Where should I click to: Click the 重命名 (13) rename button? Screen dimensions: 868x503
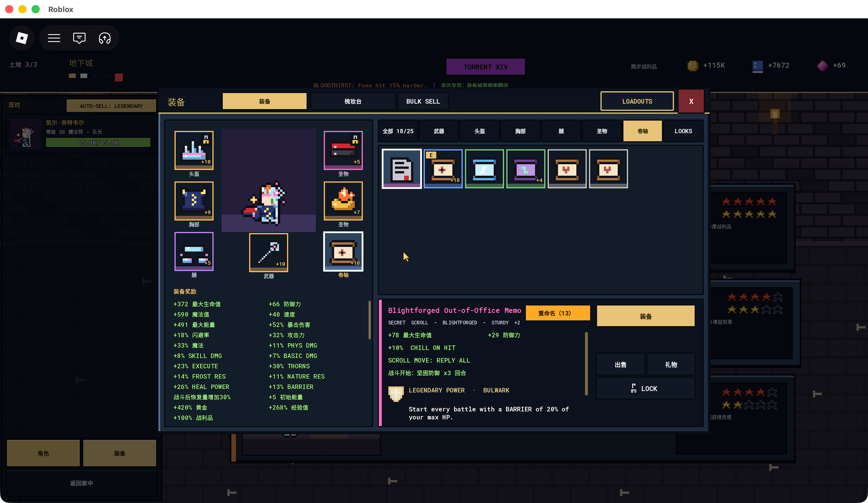coord(558,313)
